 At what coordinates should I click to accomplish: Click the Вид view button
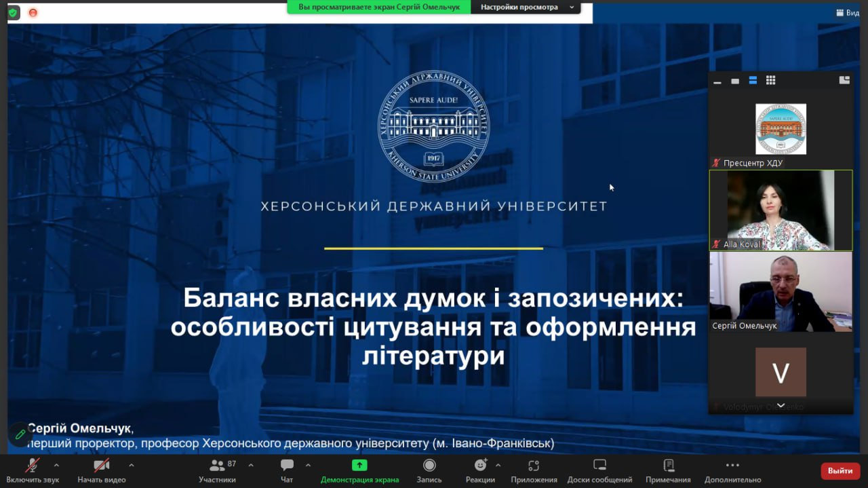tap(848, 12)
